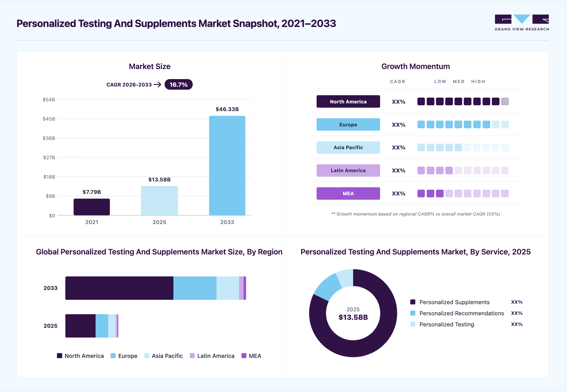Click the main snapshot title
This screenshot has width=567, height=392.
[176, 24]
